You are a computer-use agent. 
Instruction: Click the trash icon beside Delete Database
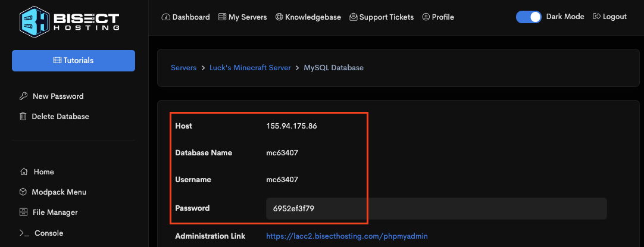tap(23, 117)
